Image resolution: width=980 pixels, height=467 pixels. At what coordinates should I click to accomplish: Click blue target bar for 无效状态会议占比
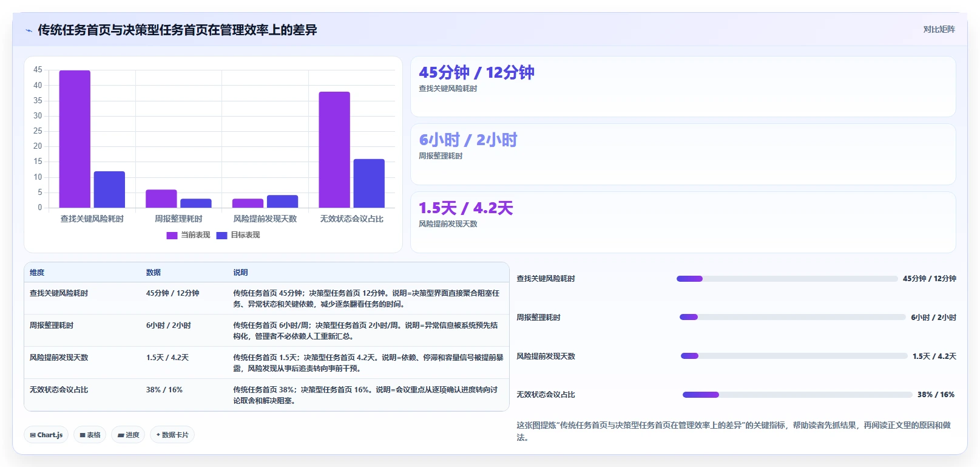[x=369, y=183]
